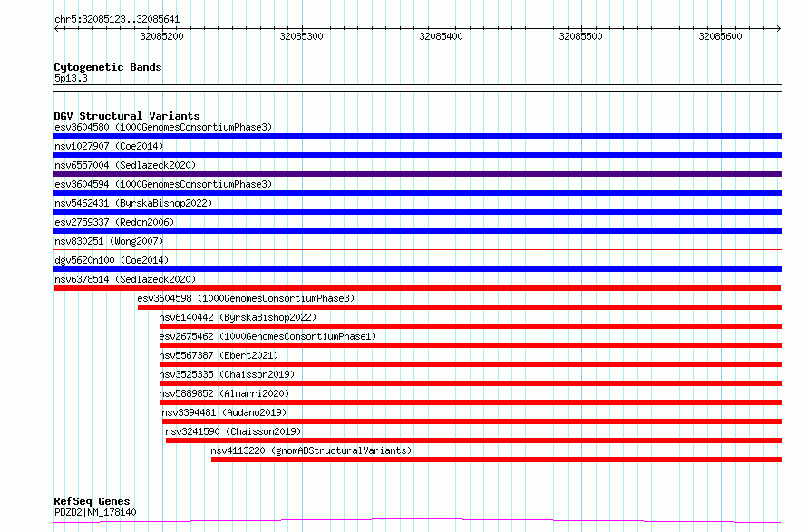
Task: Click the blue bar under dgv5620n100
Action: coord(417,269)
